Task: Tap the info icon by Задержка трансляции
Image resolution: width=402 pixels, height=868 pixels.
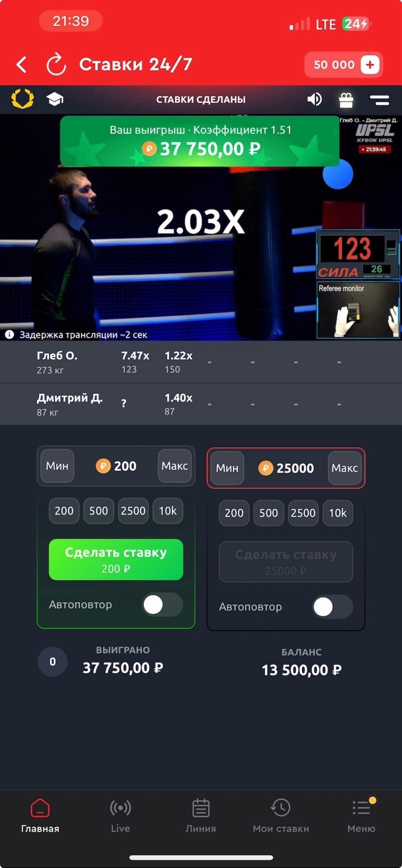Action: [10, 334]
